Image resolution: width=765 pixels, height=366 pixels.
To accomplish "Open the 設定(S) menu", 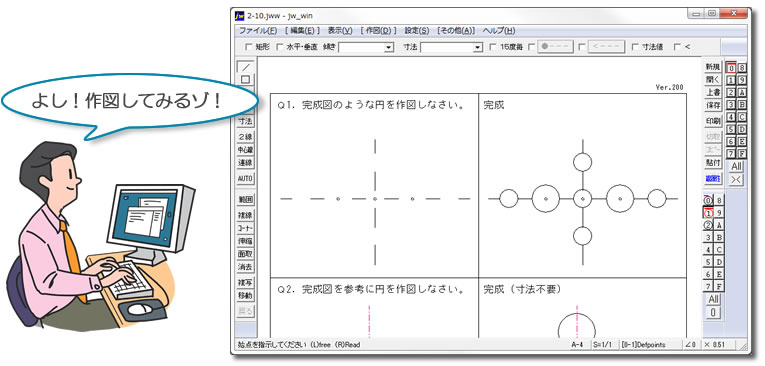I will coord(417,30).
